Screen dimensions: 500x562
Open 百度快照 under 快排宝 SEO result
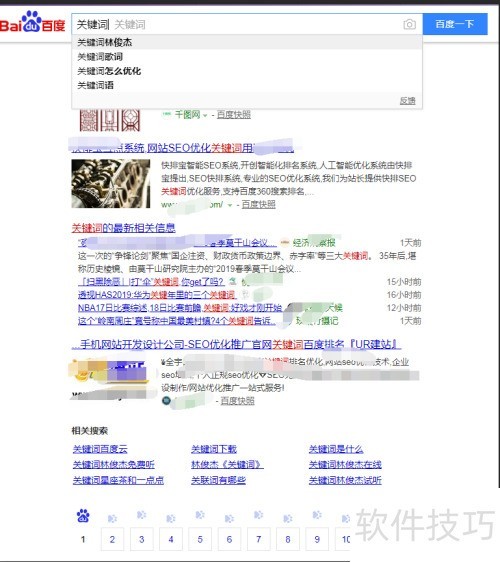pos(258,204)
